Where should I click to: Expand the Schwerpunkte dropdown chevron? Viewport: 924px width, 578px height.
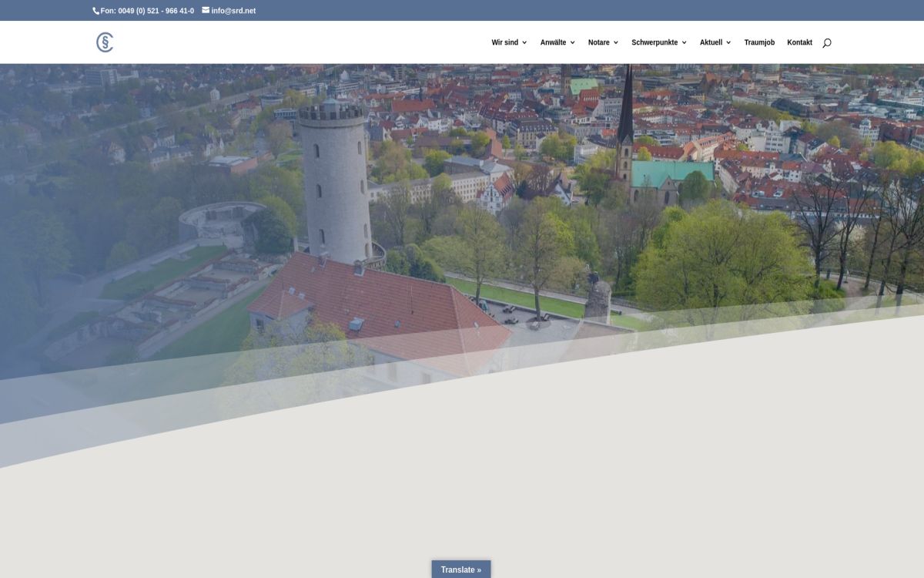pyautogui.click(x=684, y=42)
